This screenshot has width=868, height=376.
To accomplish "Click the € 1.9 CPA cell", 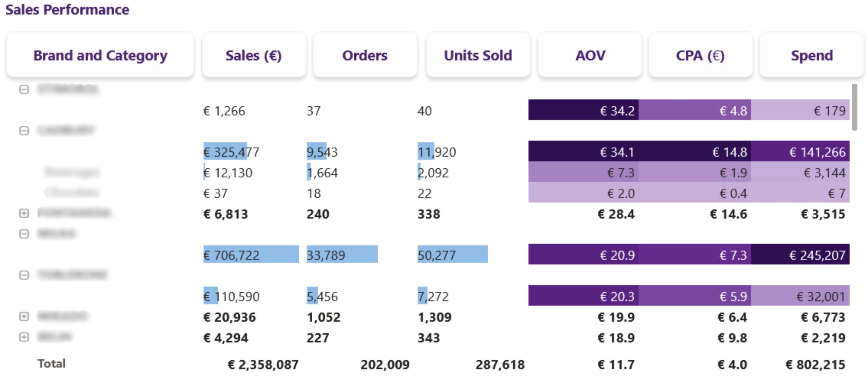I will coord(695,172).
